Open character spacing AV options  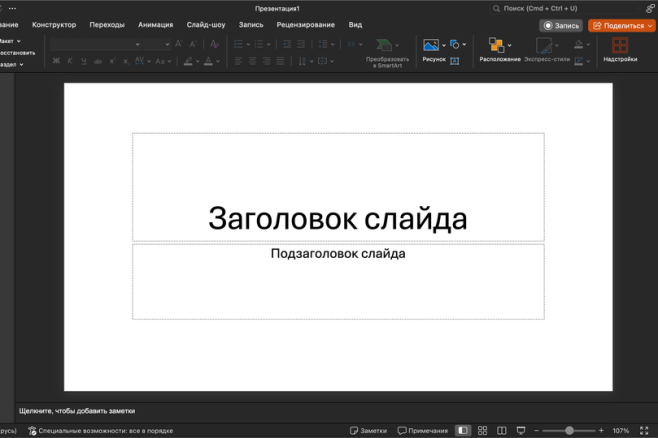tap(142, 61)
